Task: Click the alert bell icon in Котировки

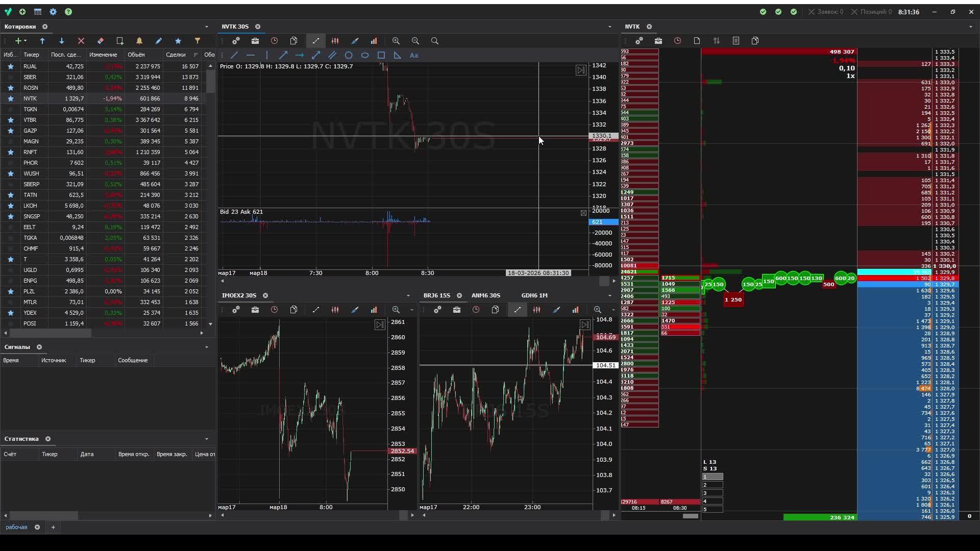Action: pos(139,41)
